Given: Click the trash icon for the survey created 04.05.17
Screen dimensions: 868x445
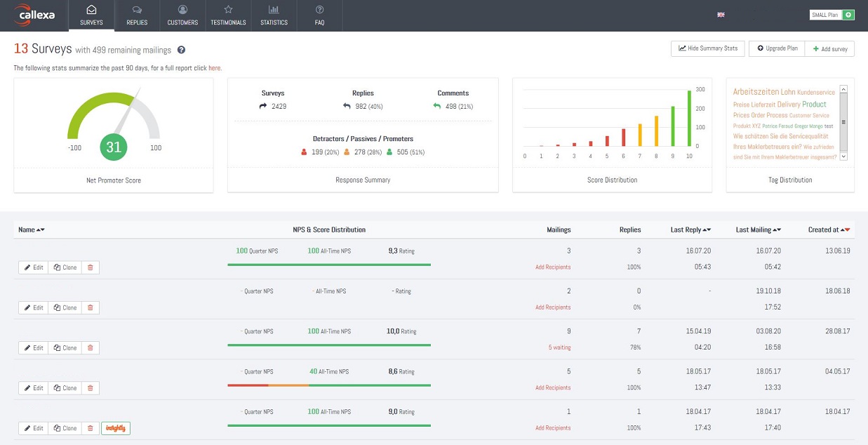Looking at the screenshot, I should 91,387.
